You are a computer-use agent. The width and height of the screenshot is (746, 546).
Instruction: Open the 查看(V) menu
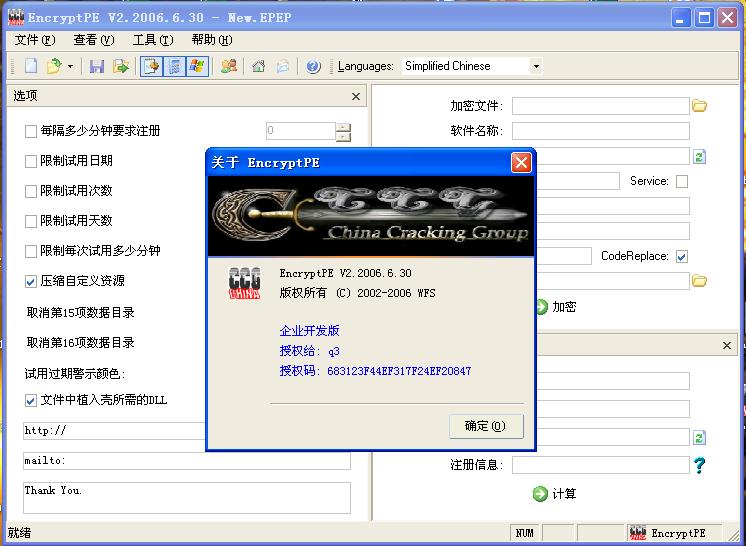coord(94,40)
